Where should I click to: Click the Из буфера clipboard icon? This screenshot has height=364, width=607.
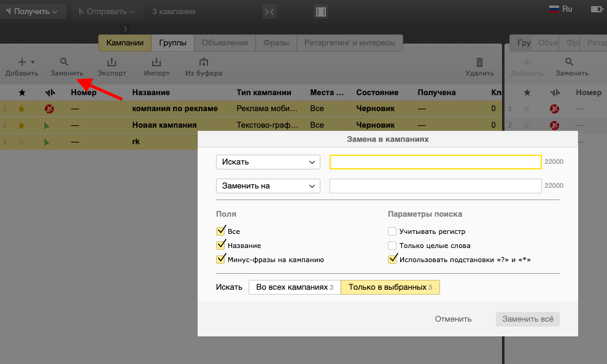(204, 62)
